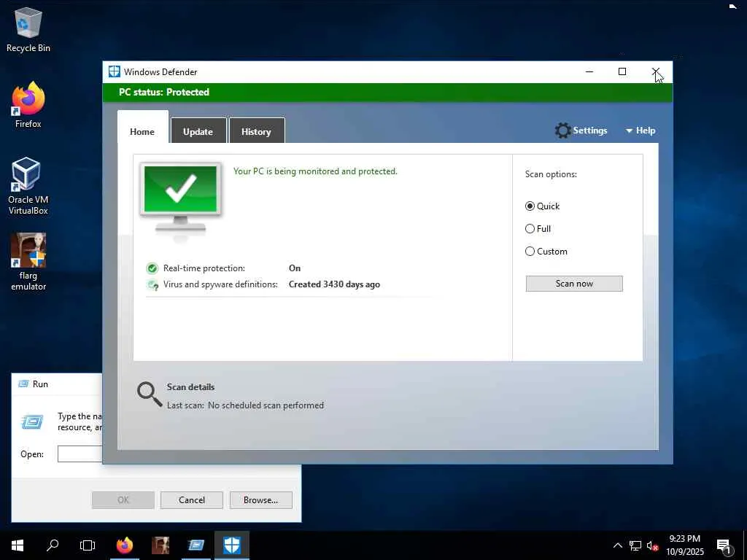Click the 'Scan options:' label

click(551, 174)
